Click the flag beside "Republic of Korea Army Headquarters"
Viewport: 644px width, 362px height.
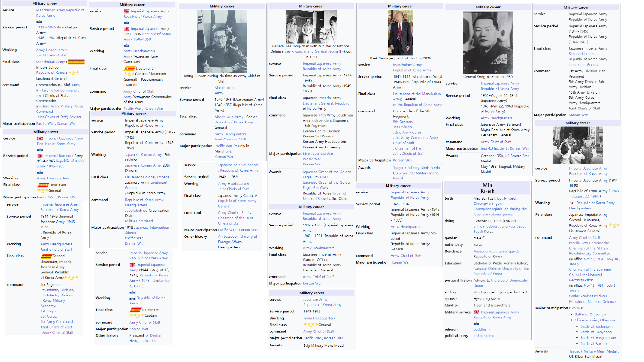click(572, 203)
